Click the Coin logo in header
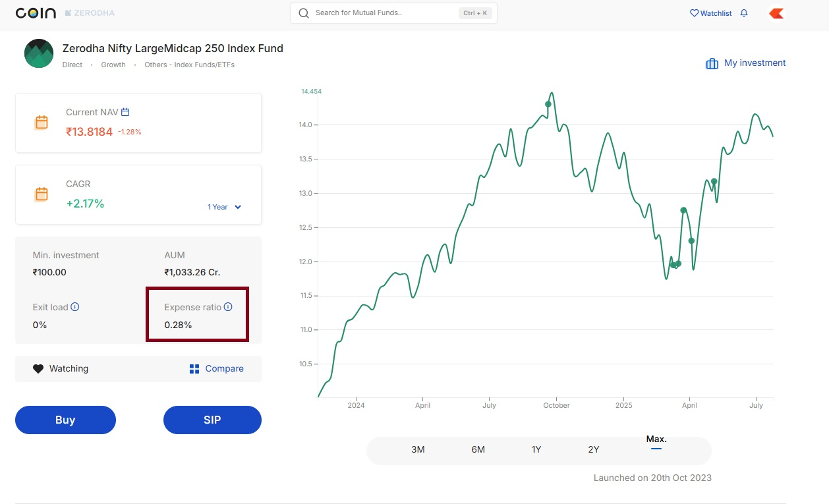The image size is (829, 504). coord(36,13)
